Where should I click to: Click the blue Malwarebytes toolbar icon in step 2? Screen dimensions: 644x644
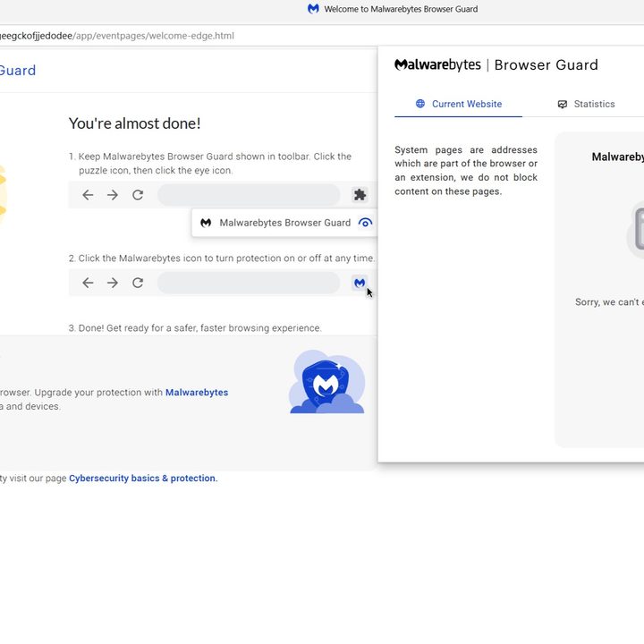(360, 283)
